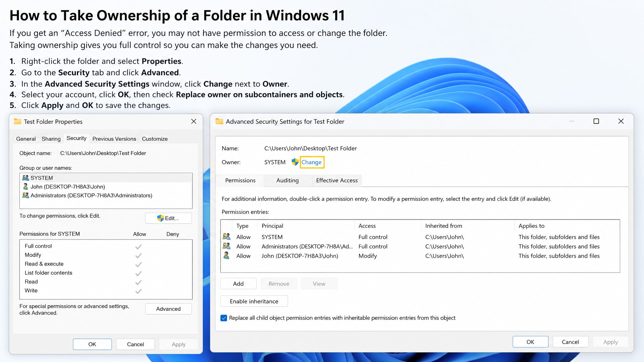The height and width of the screenshot is (362, 644).
Task: Click the Modify Allow checkmark
Action: click(138, 255)
